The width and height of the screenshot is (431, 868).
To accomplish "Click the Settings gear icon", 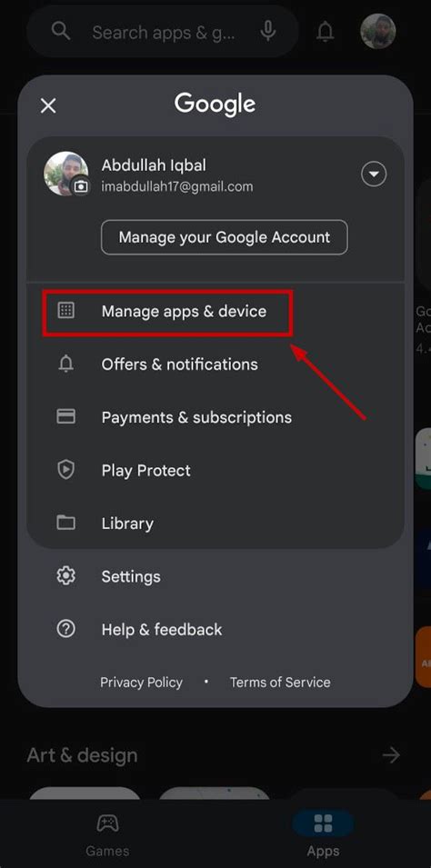I will coord(66,576).
